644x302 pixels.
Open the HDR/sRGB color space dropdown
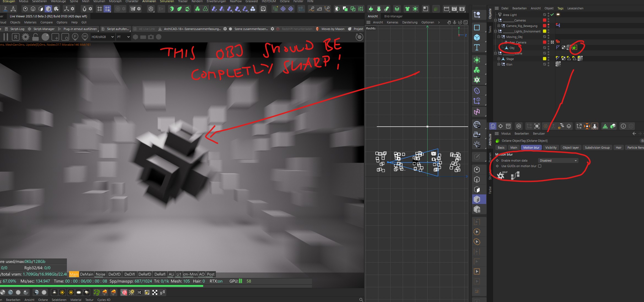point(102,37)
